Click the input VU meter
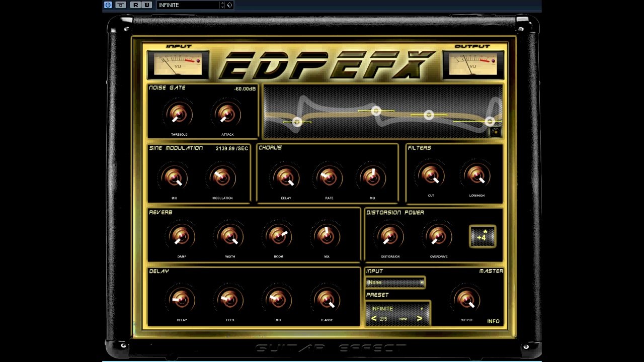This screenshot has width=644, height=362. [x=178, y=65]
